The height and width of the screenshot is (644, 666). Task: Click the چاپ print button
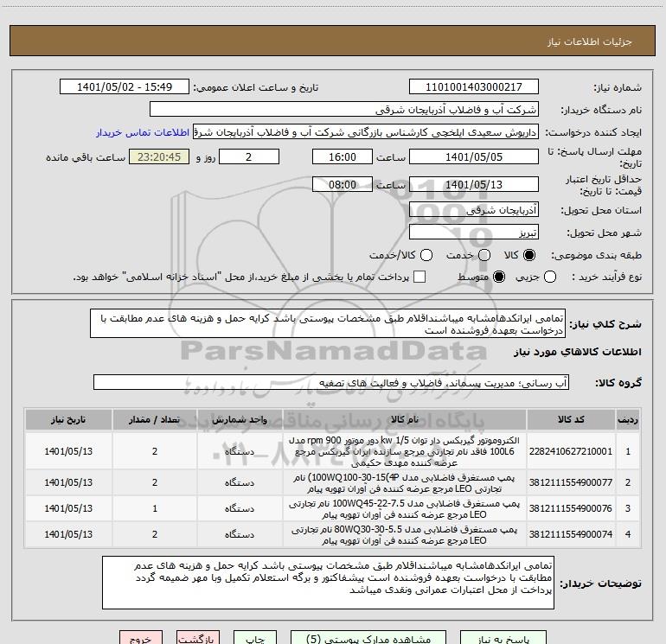click(255, 639)
